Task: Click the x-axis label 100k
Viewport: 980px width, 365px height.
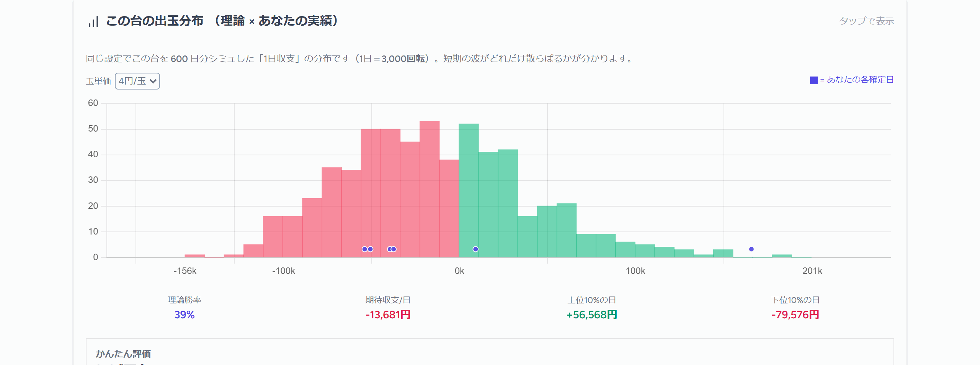Action: 635,271
